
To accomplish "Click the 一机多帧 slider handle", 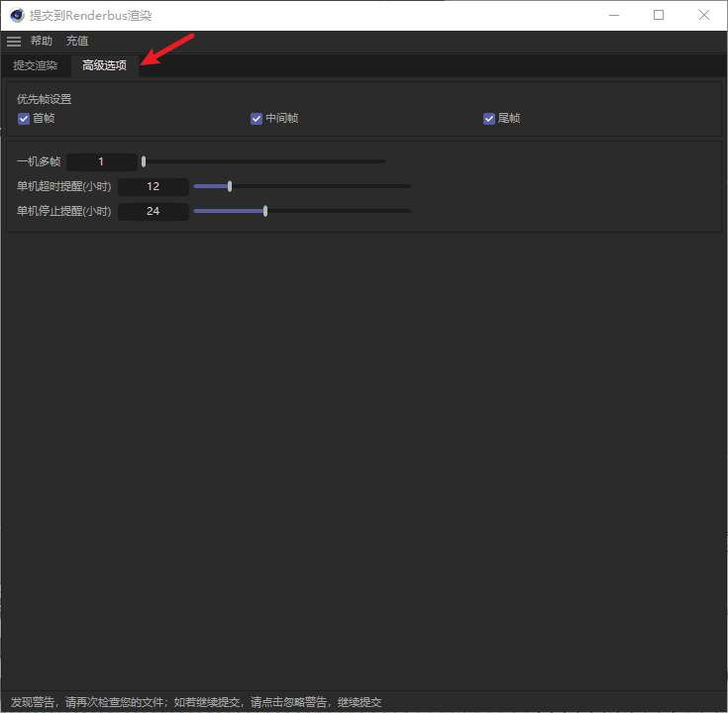I will pyautogui.click(x=144, y=161).
